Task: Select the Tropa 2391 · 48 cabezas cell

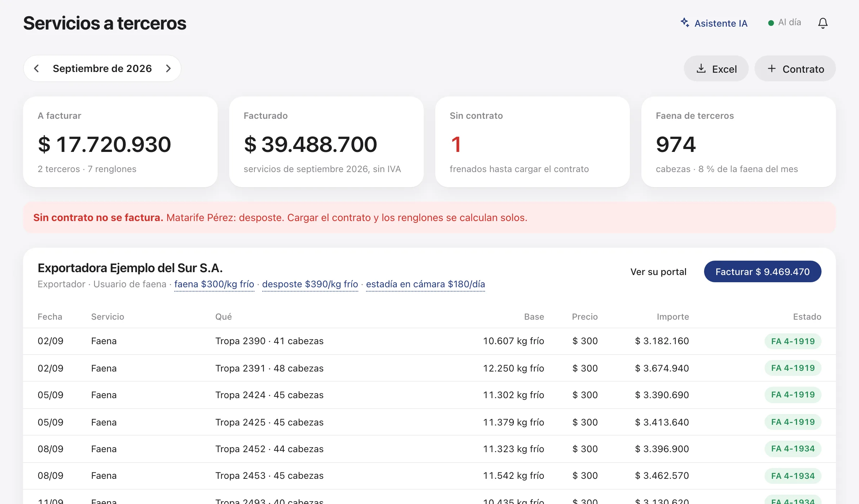Action: pyautogui.click(x=269, y=368)
